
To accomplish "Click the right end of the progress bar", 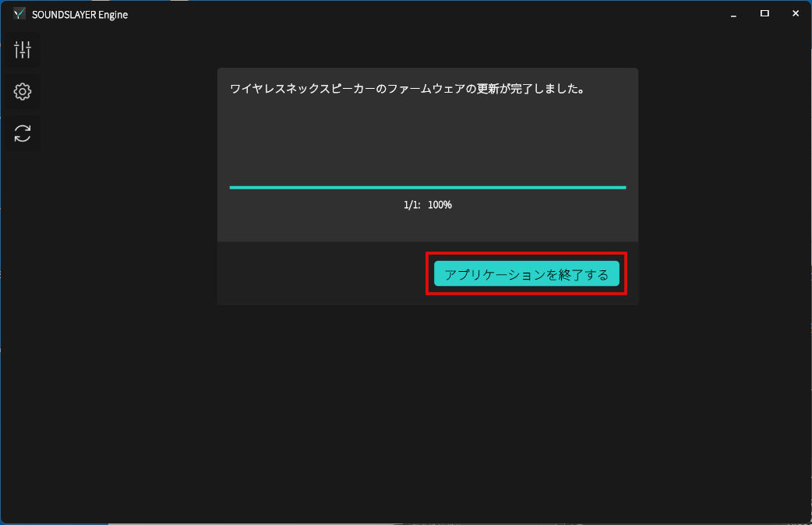I will click(623, 188).
